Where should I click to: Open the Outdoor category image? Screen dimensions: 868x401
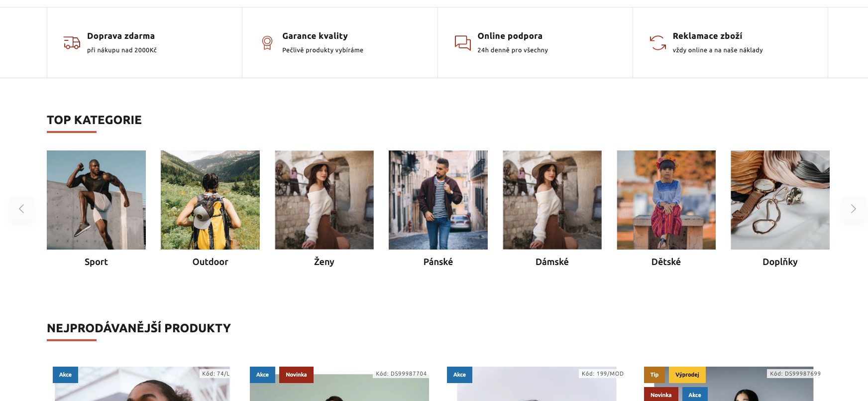coord(210,200)
